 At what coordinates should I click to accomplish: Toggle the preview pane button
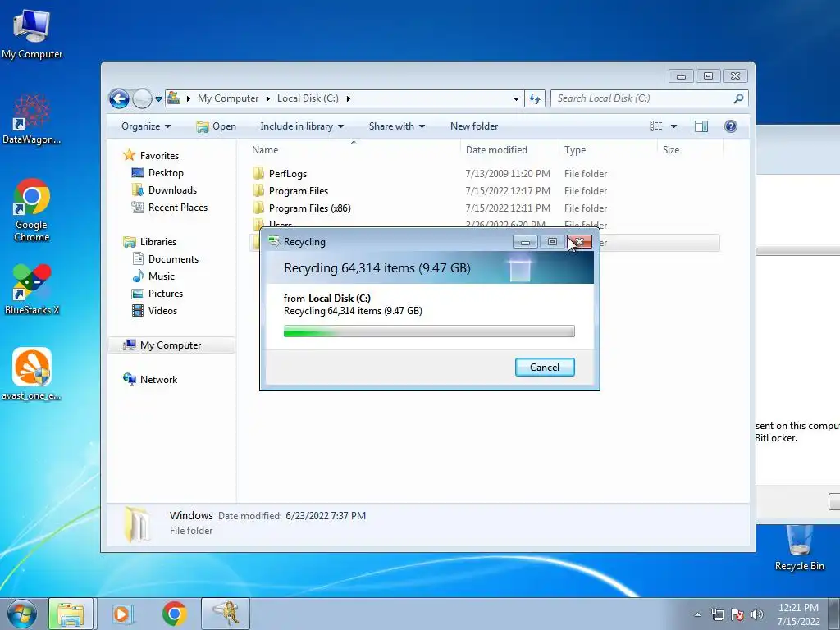(701, 126)
